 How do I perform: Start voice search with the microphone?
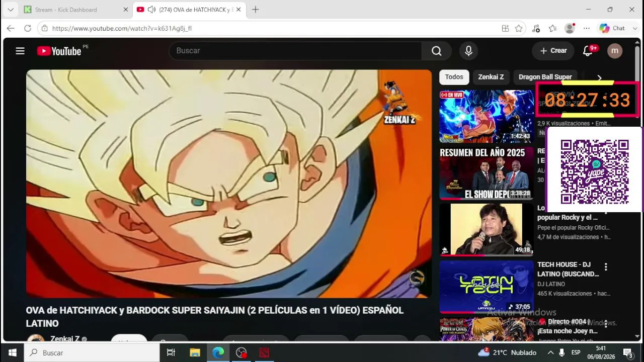468,51
